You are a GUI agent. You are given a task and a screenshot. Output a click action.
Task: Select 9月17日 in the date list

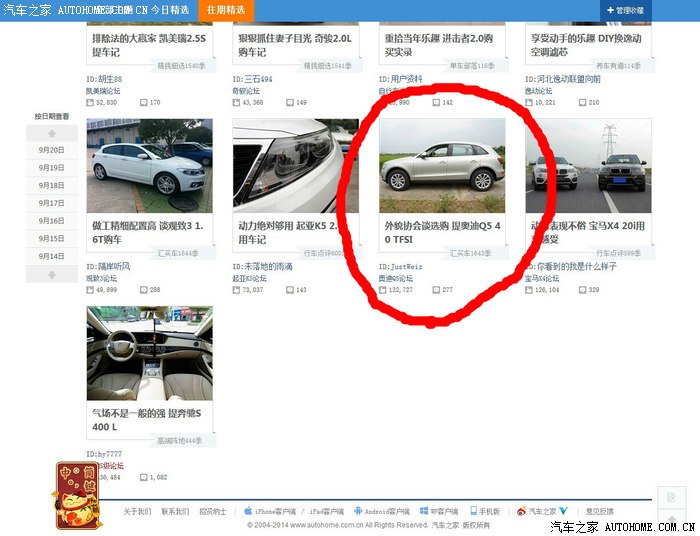tap(51, 203)
